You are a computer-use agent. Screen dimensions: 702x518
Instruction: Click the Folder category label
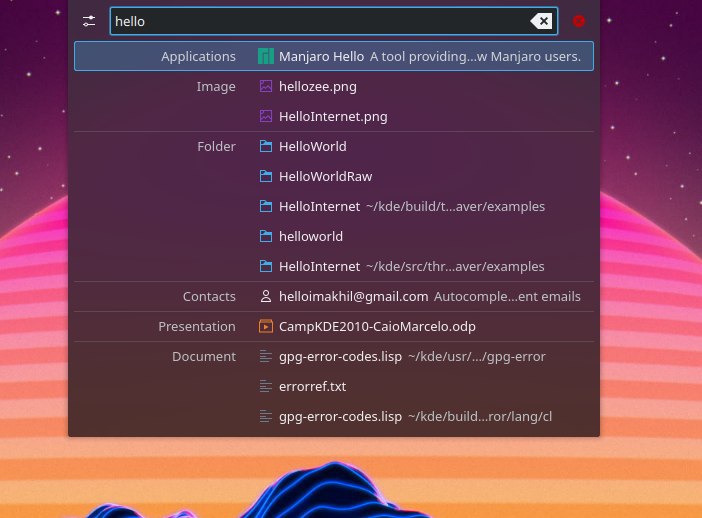(216, 146)
